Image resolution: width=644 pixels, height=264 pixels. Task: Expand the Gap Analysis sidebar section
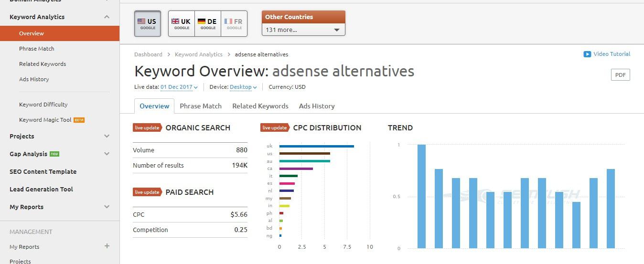[x=107, y=154]
